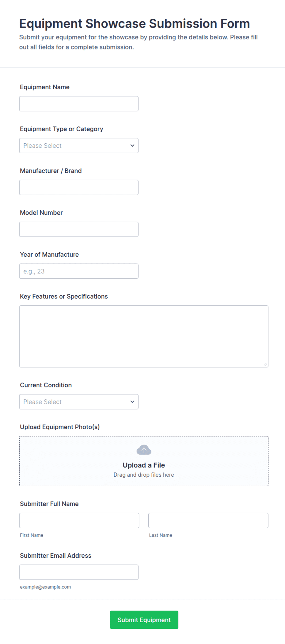Viewport: 285px width, 644px height.
Task: Open the Equipment Type or Category dropdown
Action: pyautogui.click(x=79, y=145)
